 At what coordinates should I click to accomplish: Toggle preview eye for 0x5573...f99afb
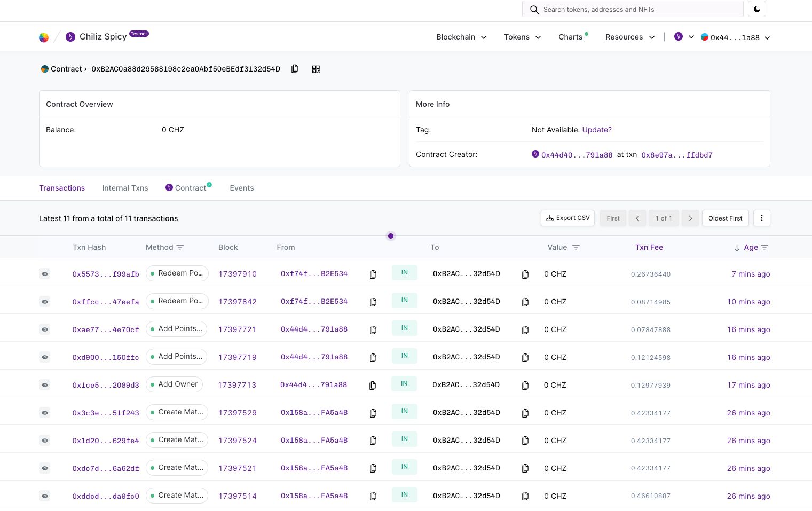tap(45, 274)
